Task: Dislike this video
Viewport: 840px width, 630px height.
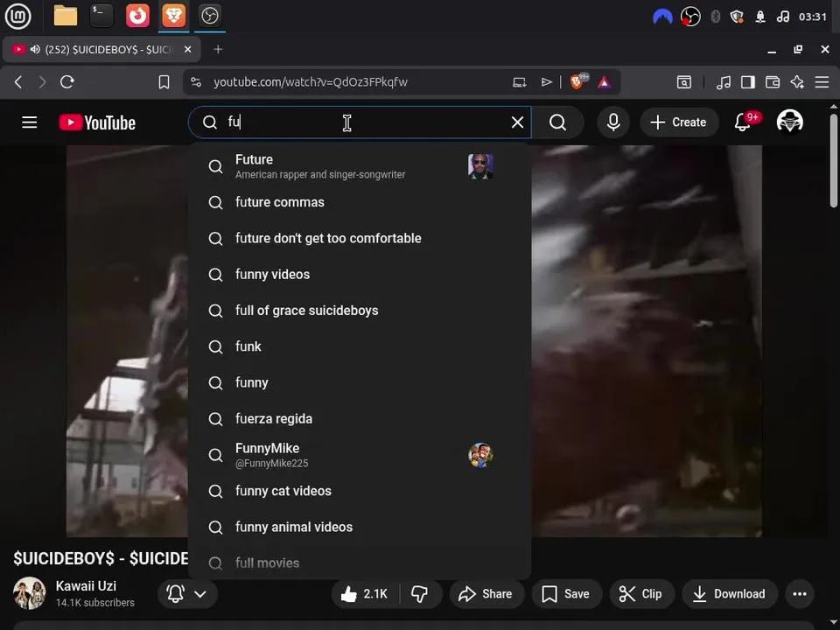Action: tap(420, 593)
